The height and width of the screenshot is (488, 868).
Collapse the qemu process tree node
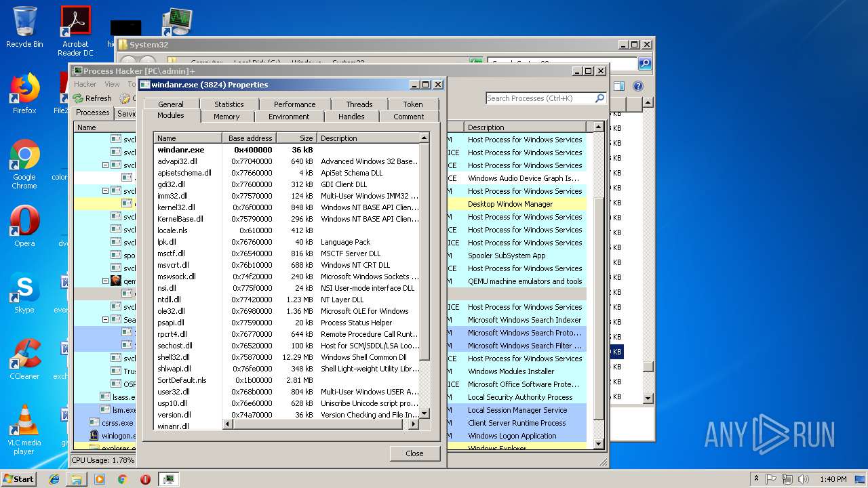[x=105, y=281]
